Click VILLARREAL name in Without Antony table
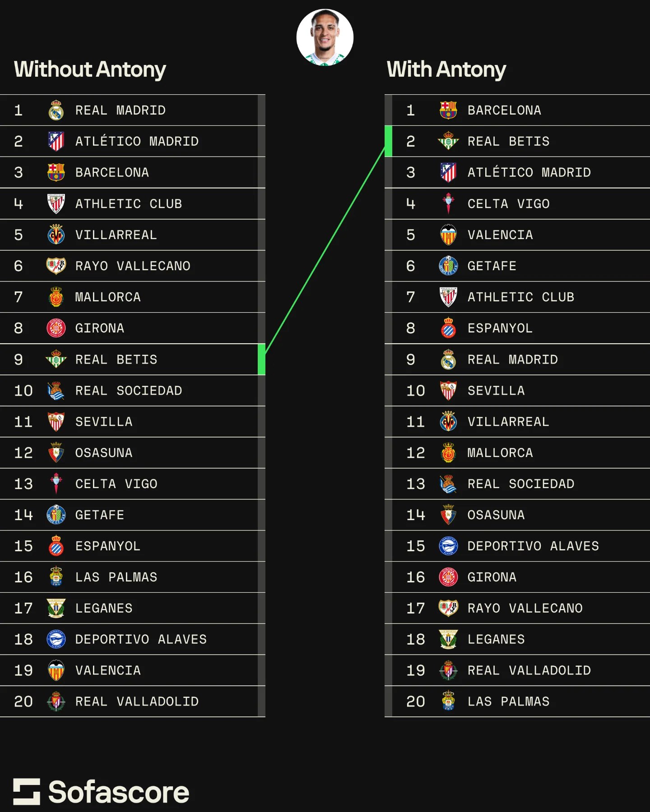This screenshot has width=650, height=812. point(116,235)
